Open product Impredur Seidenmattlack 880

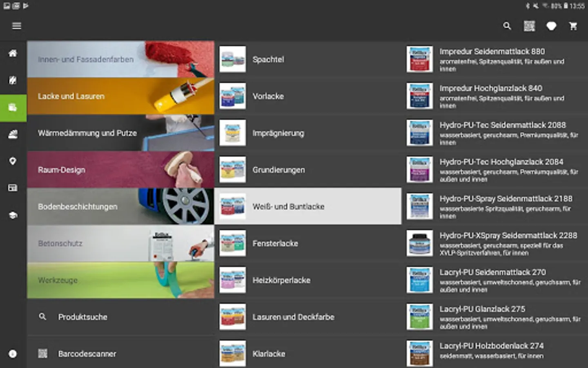pyautogui.click(x=495, y=59)
